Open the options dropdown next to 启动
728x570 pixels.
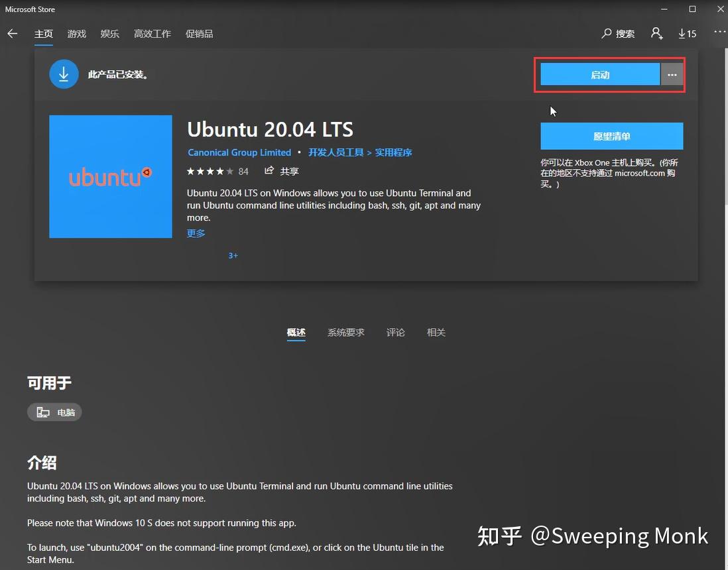pos(672,74)
